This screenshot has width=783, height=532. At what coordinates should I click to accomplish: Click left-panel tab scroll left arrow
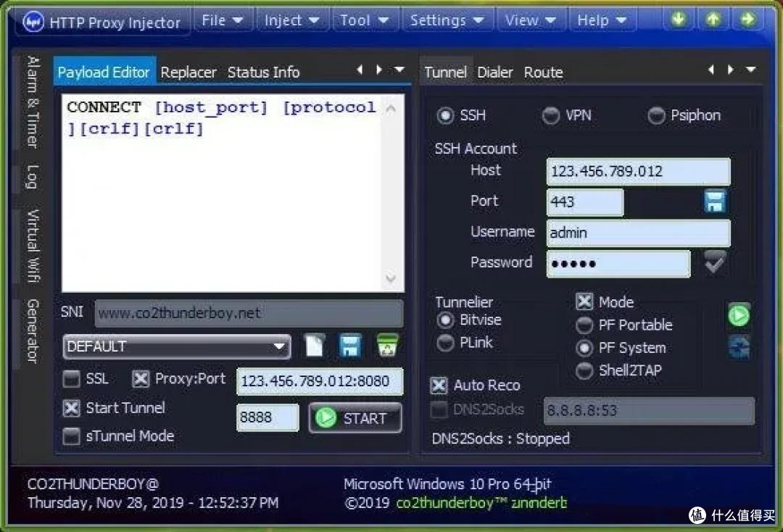360,70
